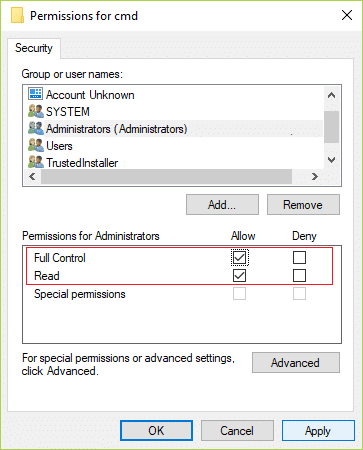
Task: Click the horizontal scroll right arrow
Action: (x=315, y=176)
